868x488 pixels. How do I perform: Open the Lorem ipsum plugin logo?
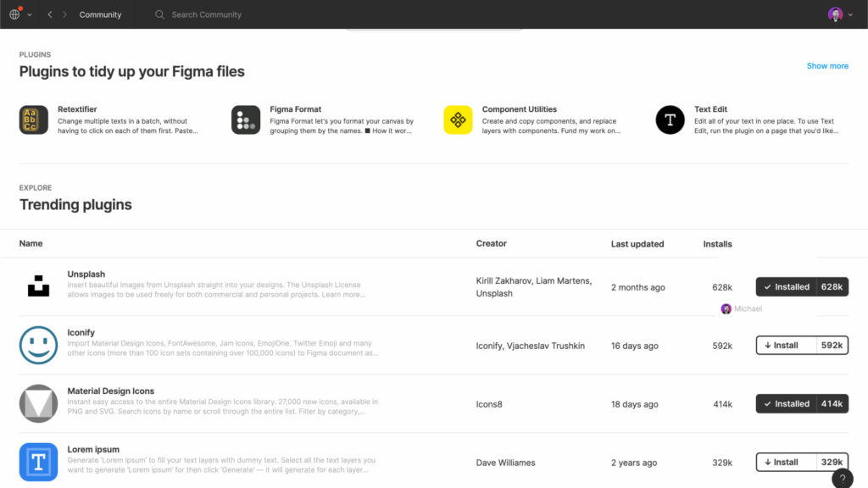[x=38, y=462]
